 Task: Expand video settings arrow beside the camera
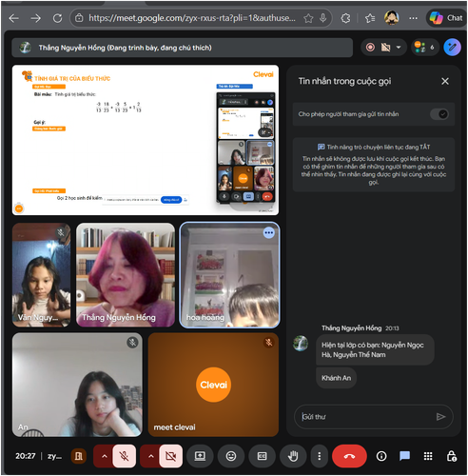[151, 456]
